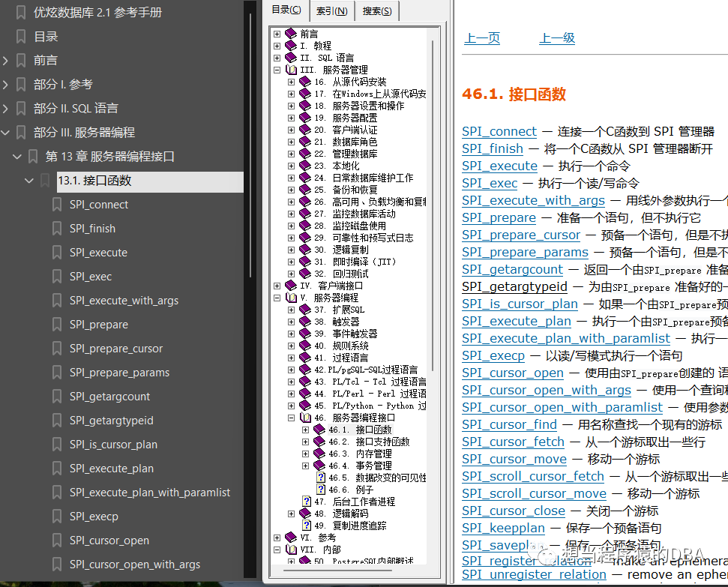Click the book icon for 41. 过程语言
Viewport: 728px width, 587px height.
click(x=305, y=358)
